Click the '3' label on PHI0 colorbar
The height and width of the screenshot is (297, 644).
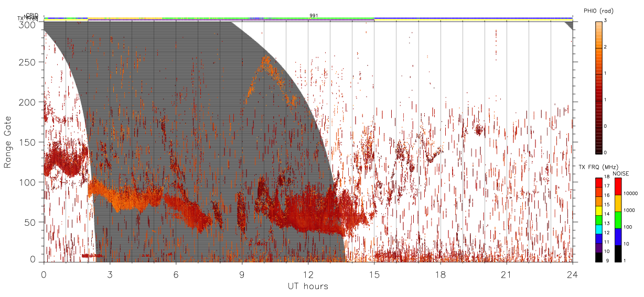606,21
